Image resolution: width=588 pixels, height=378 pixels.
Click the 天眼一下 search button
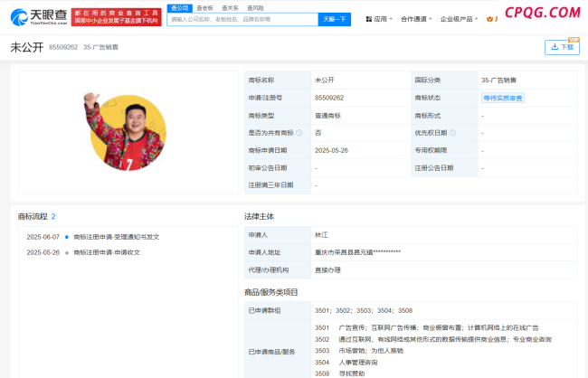pyautogui.click(x=335, y=19)
